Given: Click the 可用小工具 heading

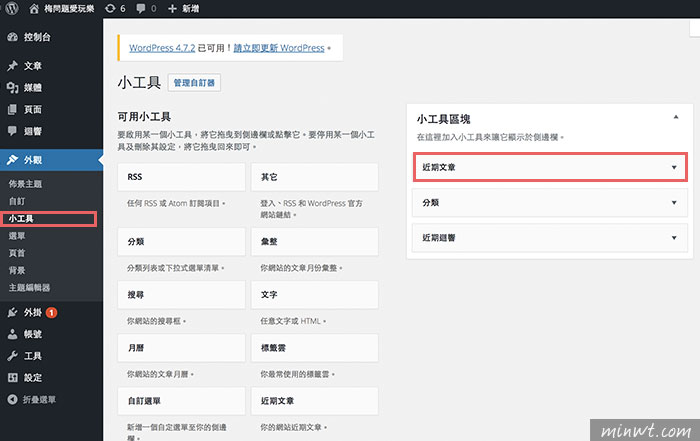Looking at the screenshot, I should tap(144, 117).
